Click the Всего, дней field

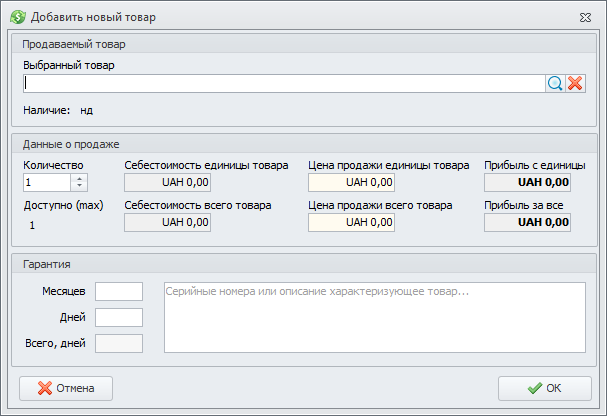point(119,344)
